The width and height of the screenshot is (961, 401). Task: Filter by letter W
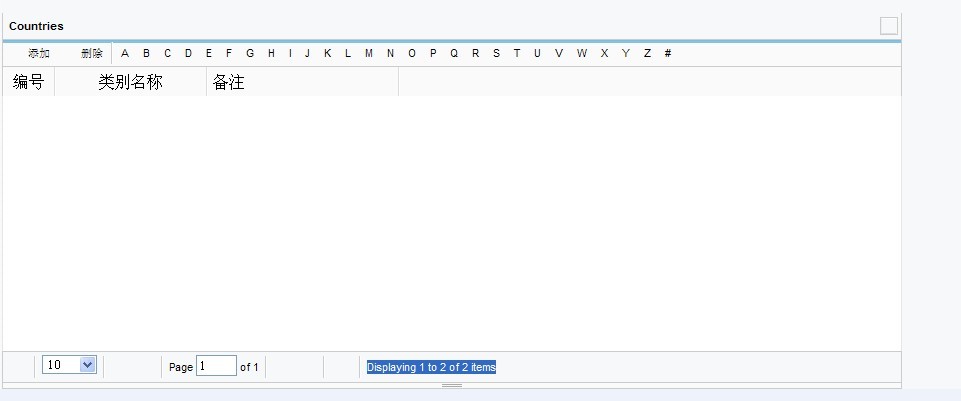pos(582,53)
